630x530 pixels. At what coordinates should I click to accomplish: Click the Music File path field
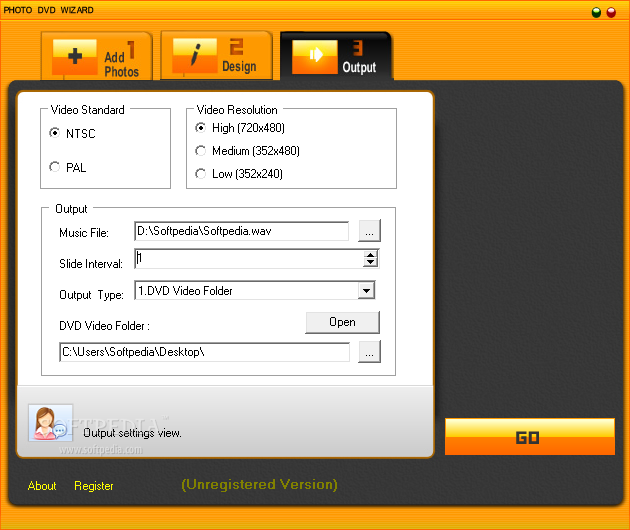click(241, 231)
